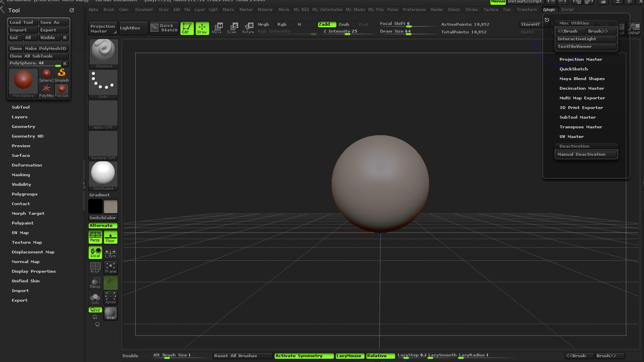Select the Scale tool icon

pyautogui.click(x=232, y=28)
